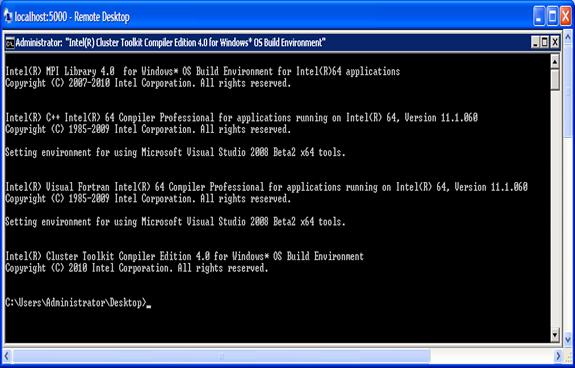Click the Remote Desktop icon in the title bar

(8, 16)
